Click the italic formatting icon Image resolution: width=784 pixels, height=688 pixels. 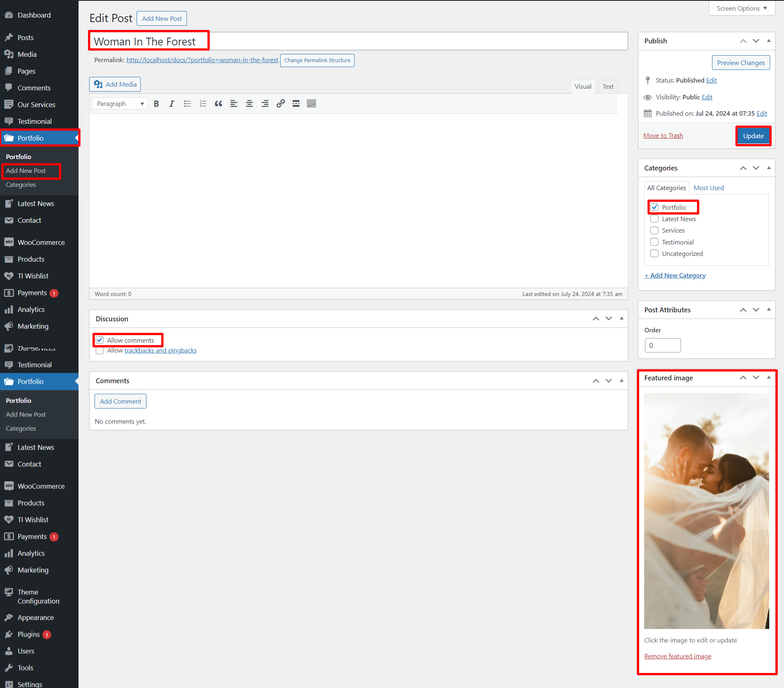click(172, 104)
